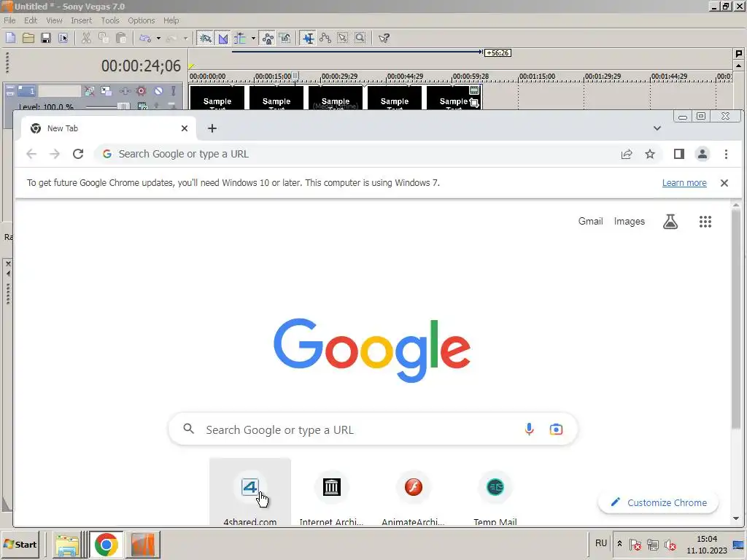
Task: Activate What's This help pointer
Action: click(384, 38)
